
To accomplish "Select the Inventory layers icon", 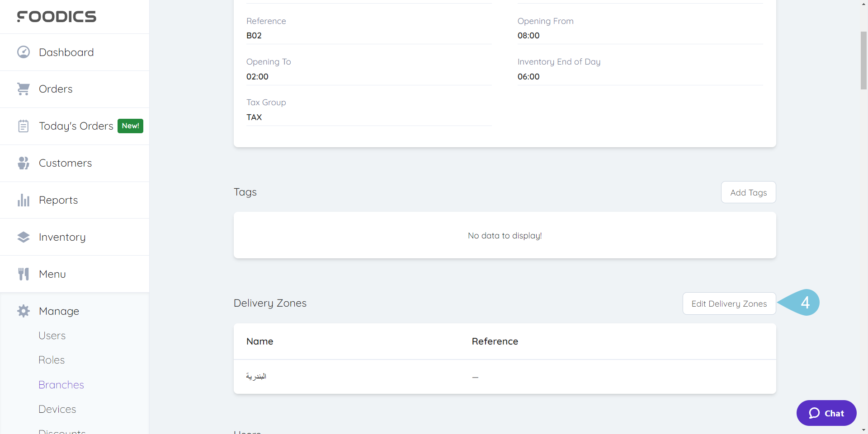I will [23, 237].
